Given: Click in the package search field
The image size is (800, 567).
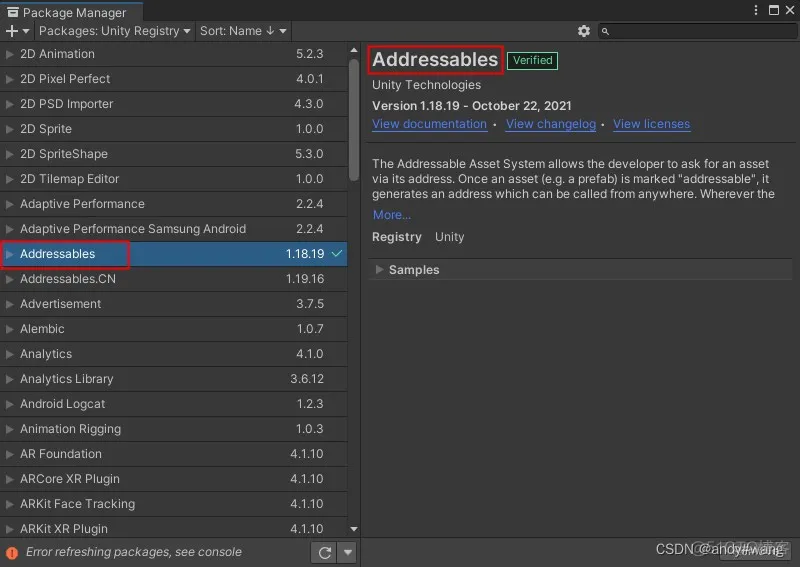Looking at the screenshot, I should [696, 31].
